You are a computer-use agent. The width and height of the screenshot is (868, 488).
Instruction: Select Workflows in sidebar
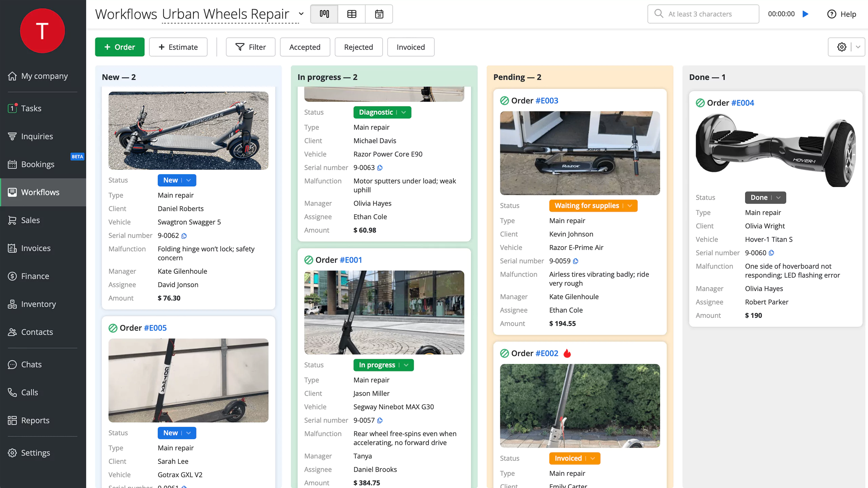43,192
